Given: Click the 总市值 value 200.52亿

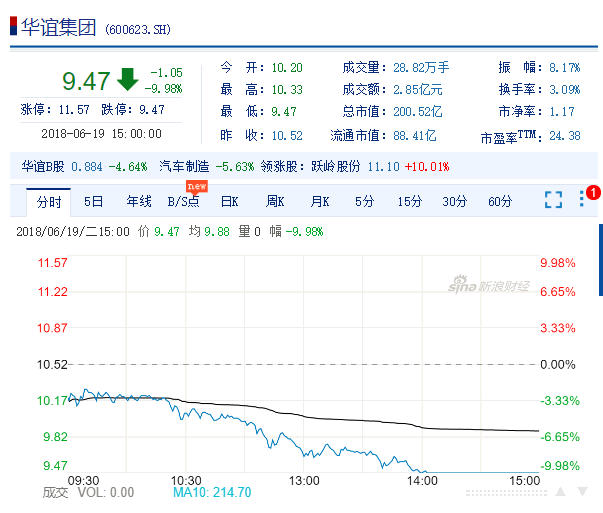Looking at the screenshot, I should 418,112.
